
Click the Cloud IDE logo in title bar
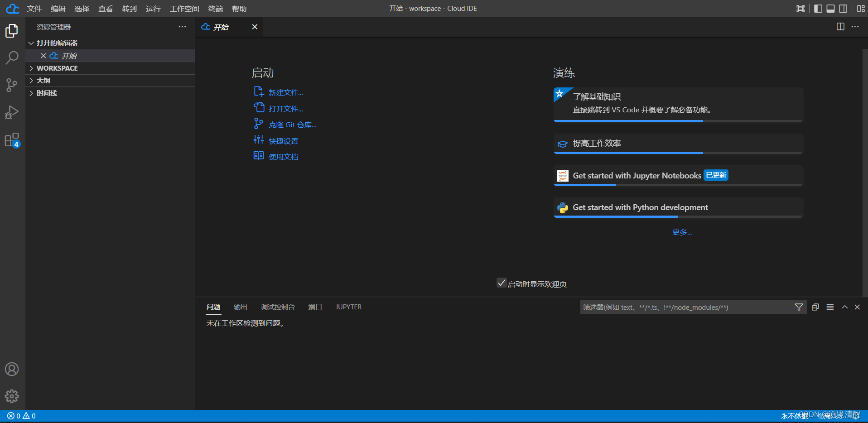13,9
